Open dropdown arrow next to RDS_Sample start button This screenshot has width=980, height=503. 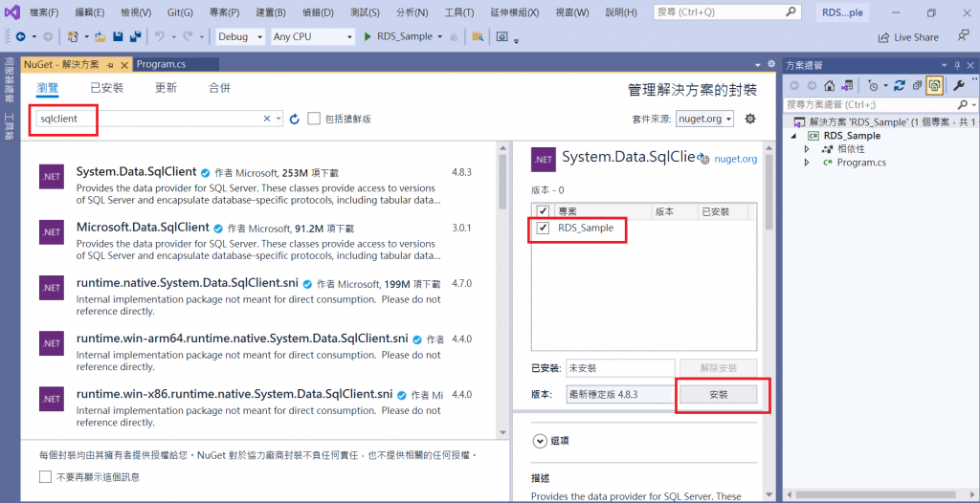pos(440,37)
